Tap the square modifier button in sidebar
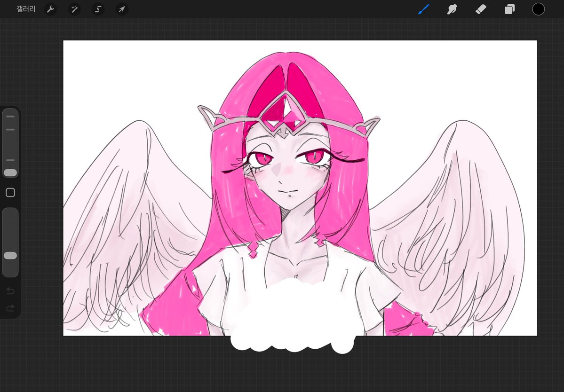Image resolution: width=564 pixels, height=392 pixels. pyautogui.click(x=10, y=193)
